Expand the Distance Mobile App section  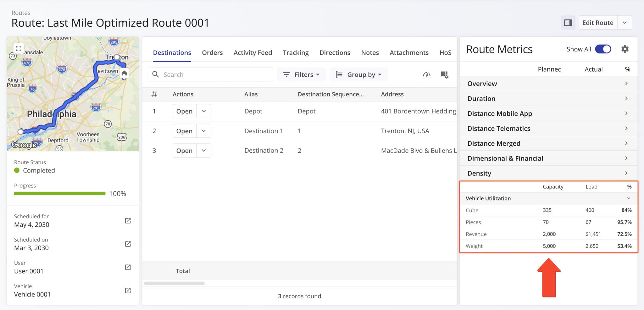click(x=548, y=113)
